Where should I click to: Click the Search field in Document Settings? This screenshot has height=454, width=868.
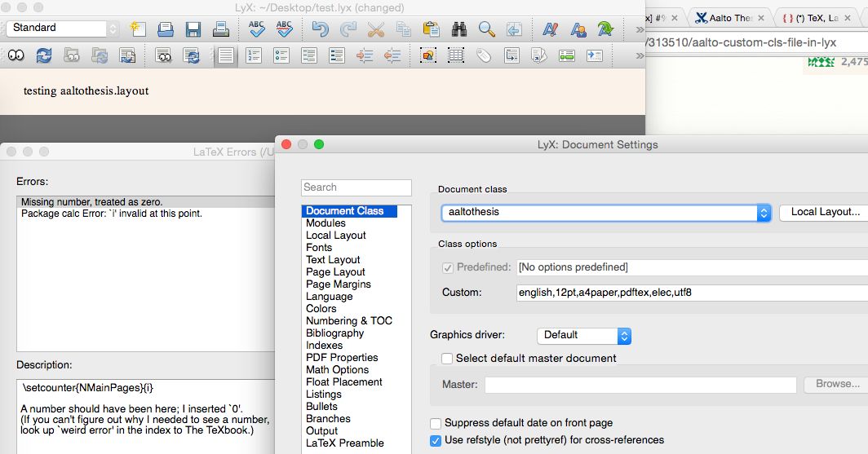click(x=356, y=187)
